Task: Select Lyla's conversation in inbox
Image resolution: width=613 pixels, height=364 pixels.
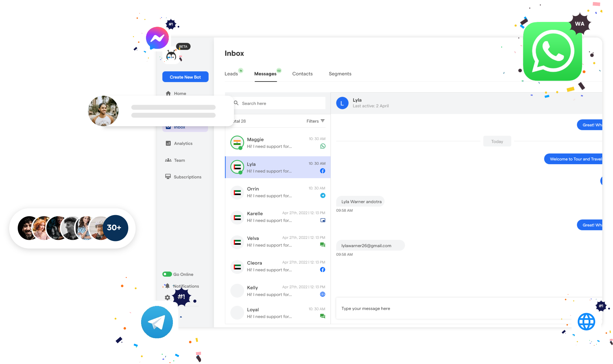Action: point(278,167)
